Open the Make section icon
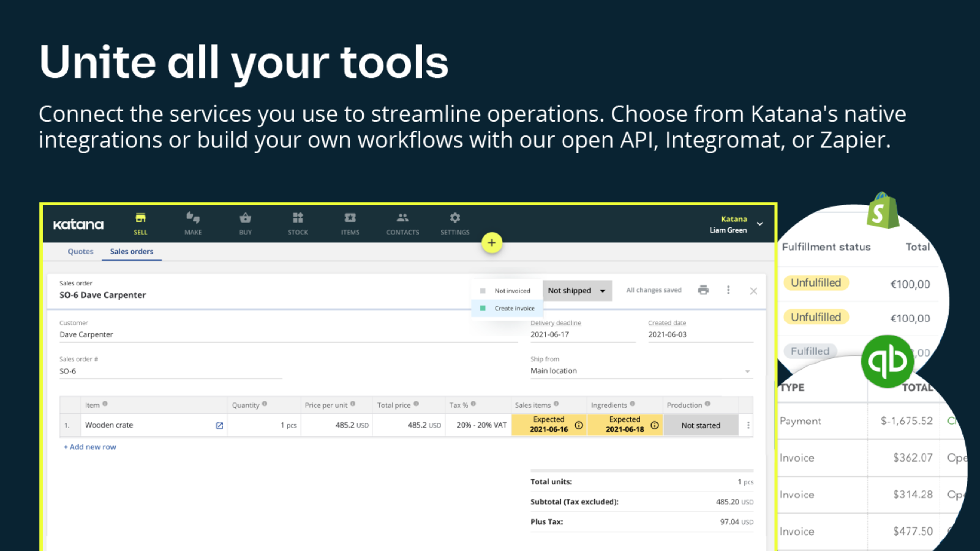The width and height of the screenshot is (980, 551). pyautogui.click(x=193, y=219)
